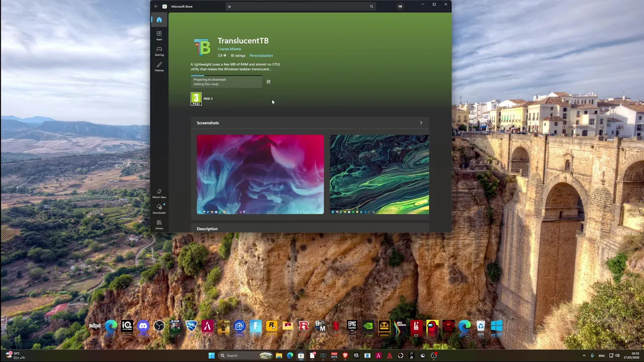Open the Personalization category link
This screenshot has width=644, height=362.
[x=261, y=55]
